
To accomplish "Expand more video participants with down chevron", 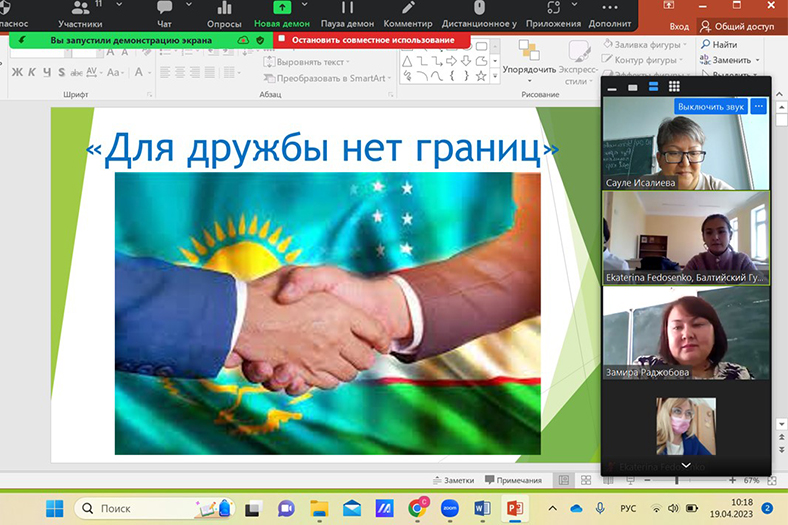I will 686,466.
